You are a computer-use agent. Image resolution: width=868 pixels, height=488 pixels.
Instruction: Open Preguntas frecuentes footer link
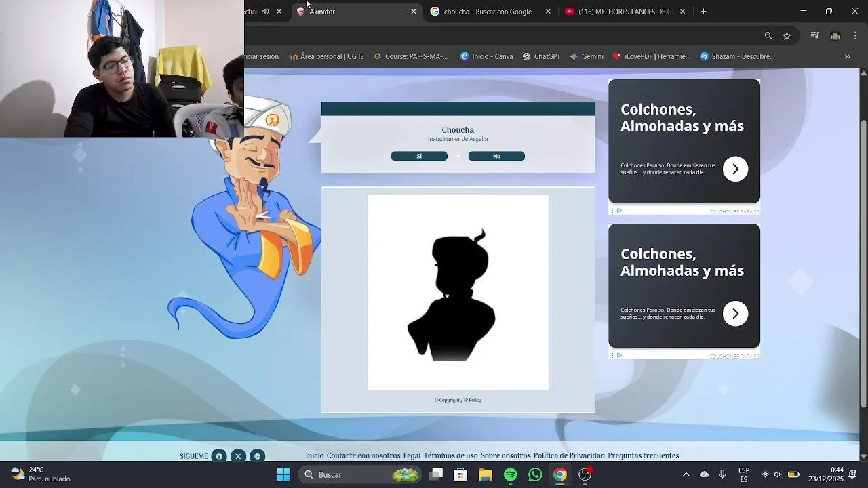[644, 456]
